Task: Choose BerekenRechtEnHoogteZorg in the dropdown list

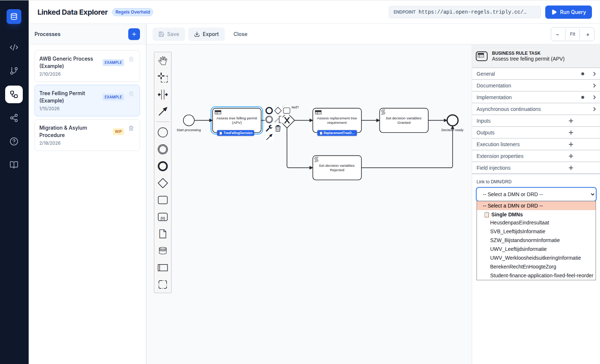Action: coord(523,267)
